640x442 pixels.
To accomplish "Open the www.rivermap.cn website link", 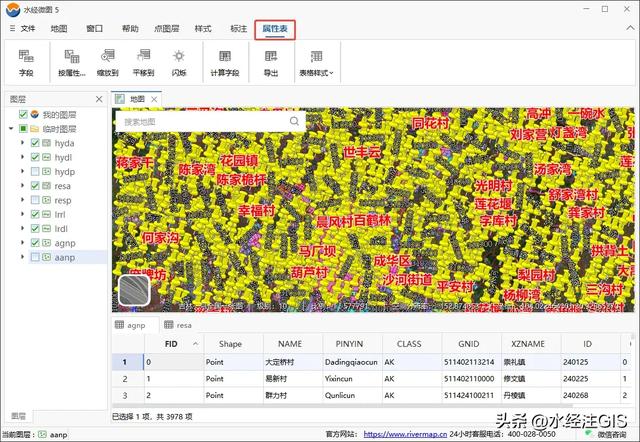I will [x=405, y=434].
